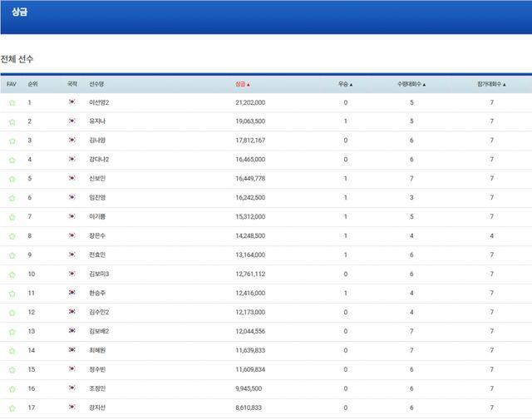Image resolution: width=532 pixels, height=420 pixels.
Task: Add rank 9 전효민 to favorites
Action: click(12, 255)
